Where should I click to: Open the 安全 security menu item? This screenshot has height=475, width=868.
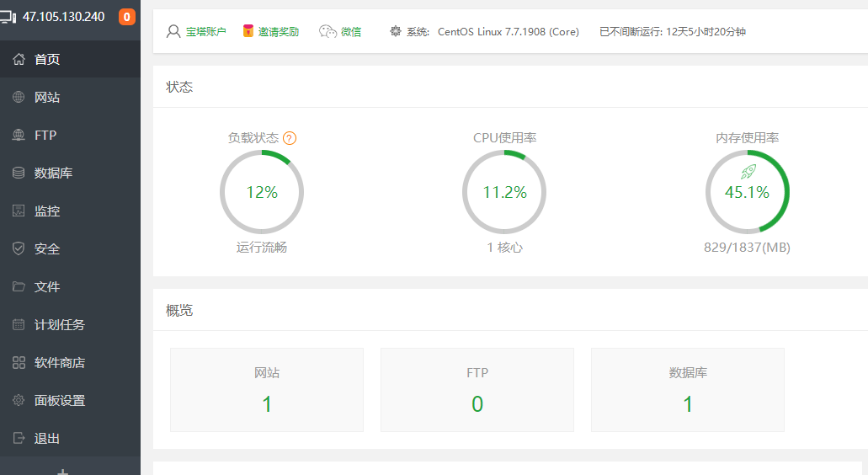71,249
